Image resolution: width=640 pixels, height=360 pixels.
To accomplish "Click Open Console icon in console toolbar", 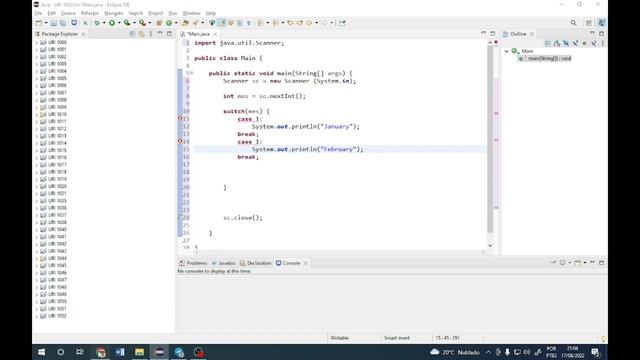I will (578, 263).
